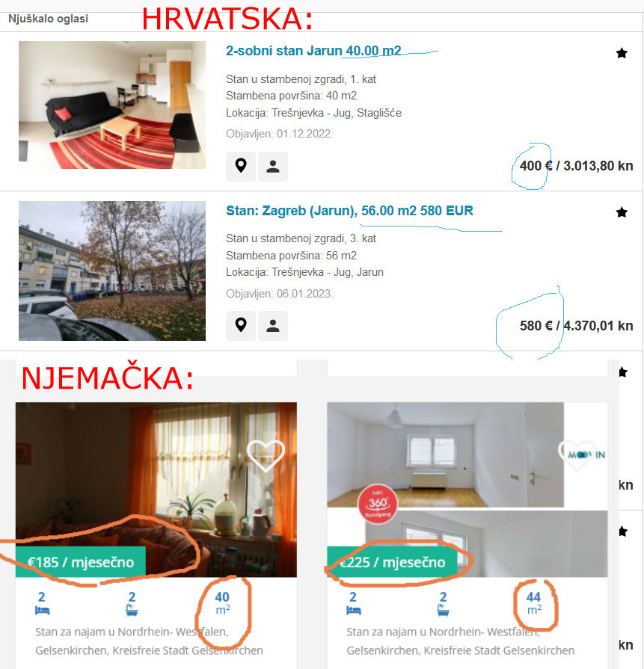Toggle favorite star on 2-sobni stan Jarun listing
Viewport: 644px width, 669px height.
pyautogui.click(x=622, y=53)
